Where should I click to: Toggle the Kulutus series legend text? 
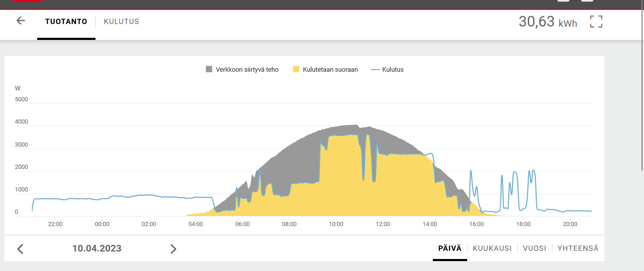(393, 70)
